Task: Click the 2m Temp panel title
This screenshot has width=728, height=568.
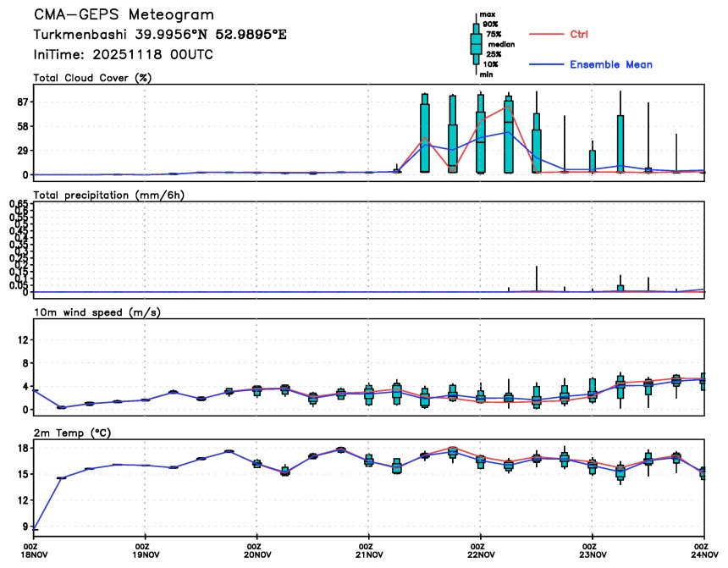Action: [74, 432]
